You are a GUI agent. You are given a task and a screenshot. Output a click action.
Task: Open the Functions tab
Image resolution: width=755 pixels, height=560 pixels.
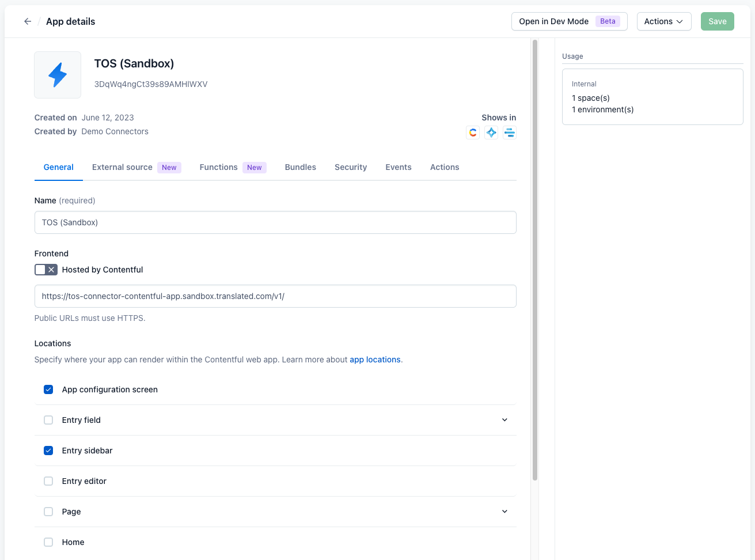(x=233, y=167)
